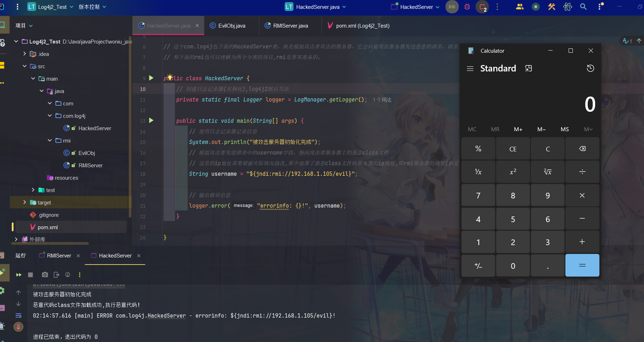Viewport: 644px width, 342px height.
Task: Click the project tree vertical scrollbar
Action: [130, 127]
